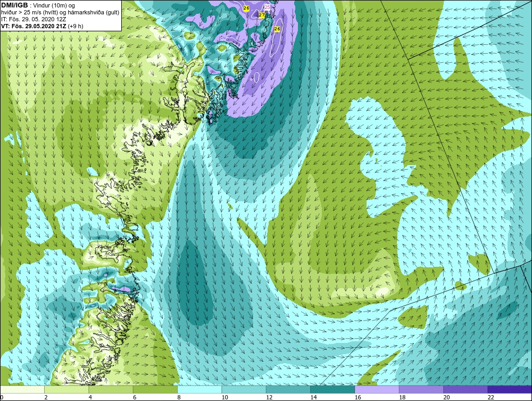
Task: Click the pale 0–2 m/s legend swatch
Action: [x=22, y=389]
